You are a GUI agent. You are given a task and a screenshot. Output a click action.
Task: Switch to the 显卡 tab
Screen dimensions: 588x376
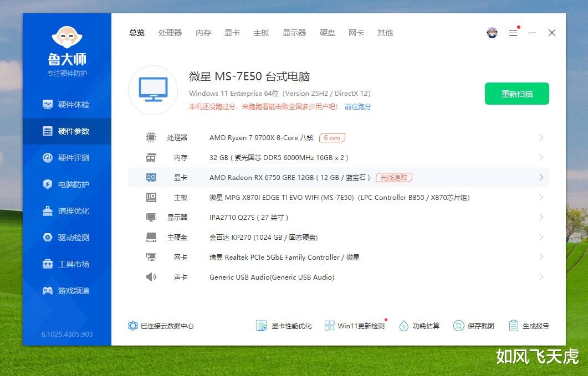click(x=232, y=33)
